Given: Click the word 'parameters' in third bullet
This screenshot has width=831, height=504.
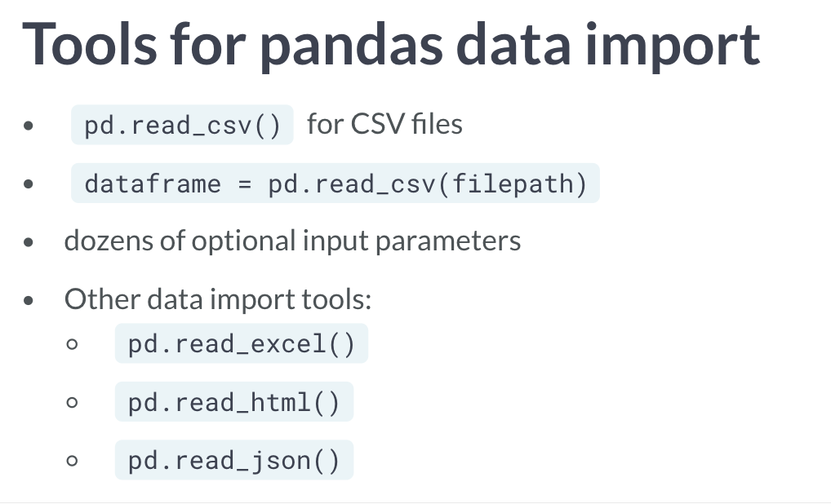Looking at the screenshot, I should coord(448,242).
